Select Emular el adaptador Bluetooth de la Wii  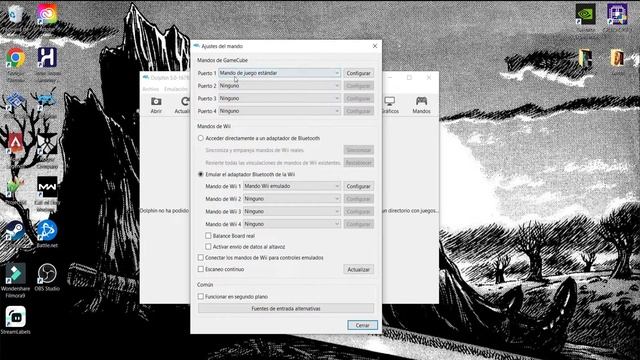(x=200, y=174)
